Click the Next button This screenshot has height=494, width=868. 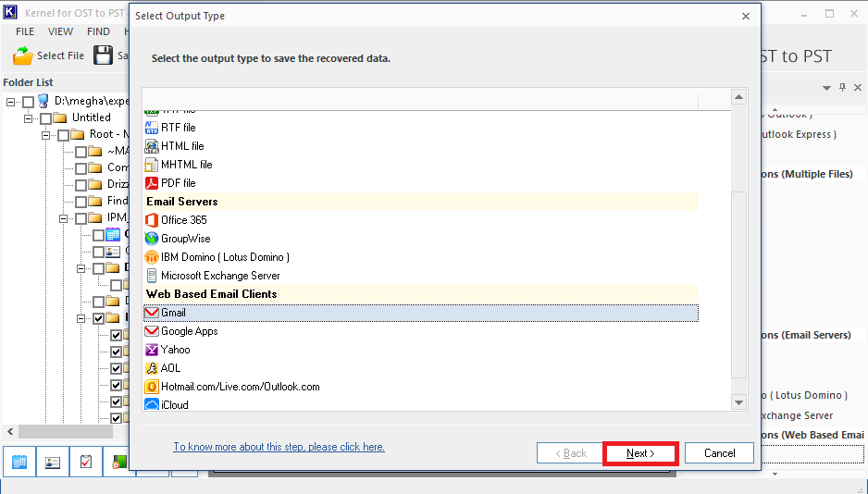[640, 453]
